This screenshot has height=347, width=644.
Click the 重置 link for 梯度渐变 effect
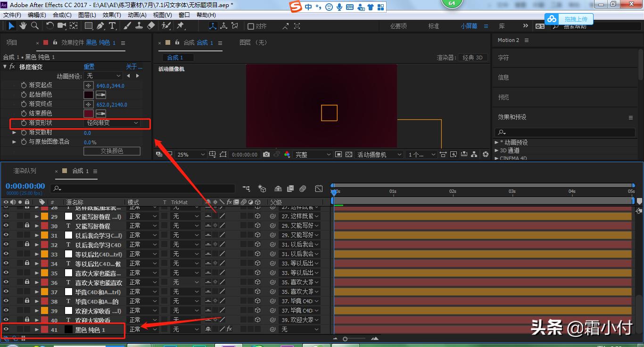tap(89, 66)
